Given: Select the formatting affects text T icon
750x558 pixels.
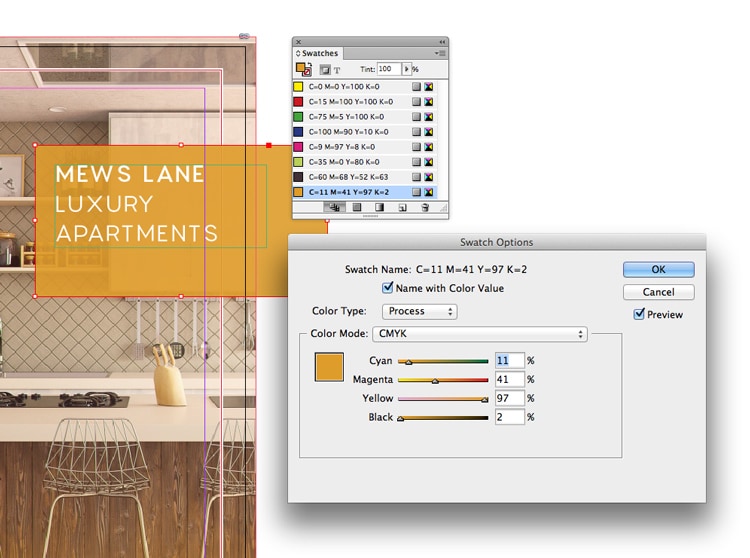Looking at the screenshot, I should [x=337, y=70].
